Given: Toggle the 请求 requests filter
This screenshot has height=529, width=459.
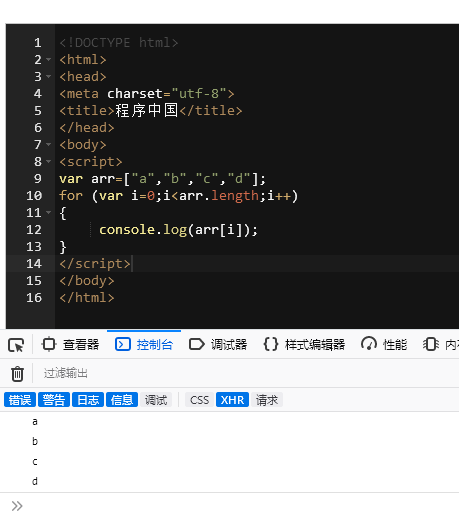Looking at the screenshot, I should coord(267,400).
